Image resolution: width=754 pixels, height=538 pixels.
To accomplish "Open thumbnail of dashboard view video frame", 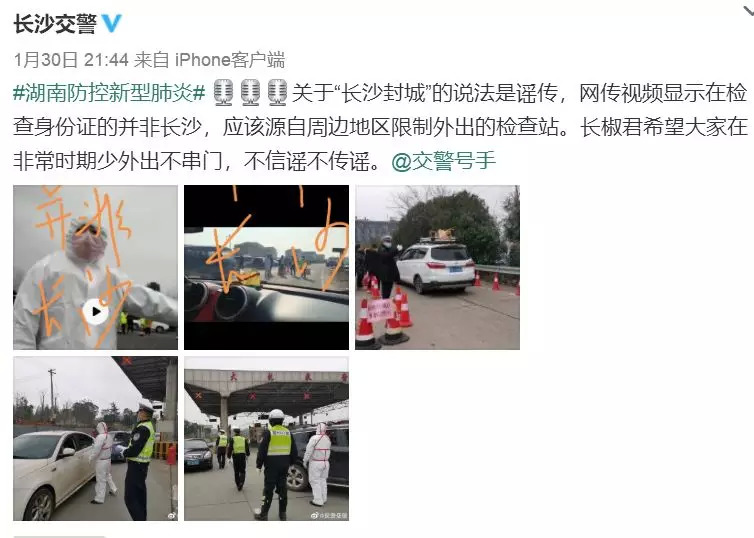I will point(266,267).
